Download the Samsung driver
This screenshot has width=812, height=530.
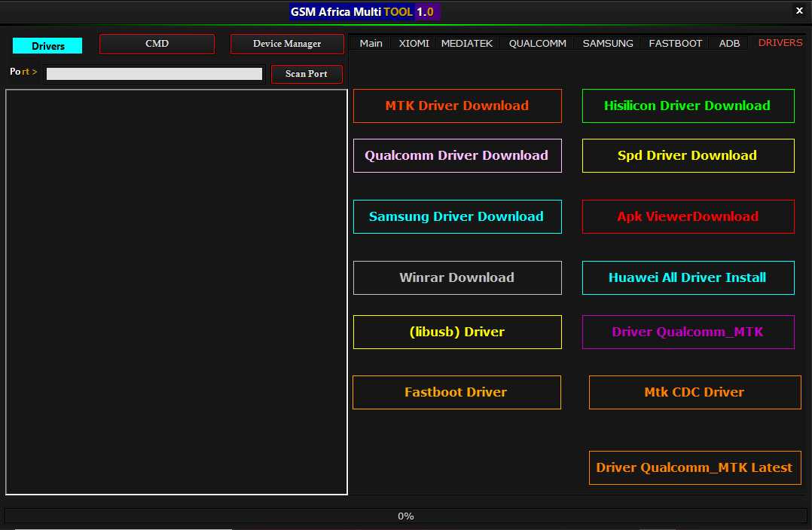pyautogui.click(x=457, y=216)
